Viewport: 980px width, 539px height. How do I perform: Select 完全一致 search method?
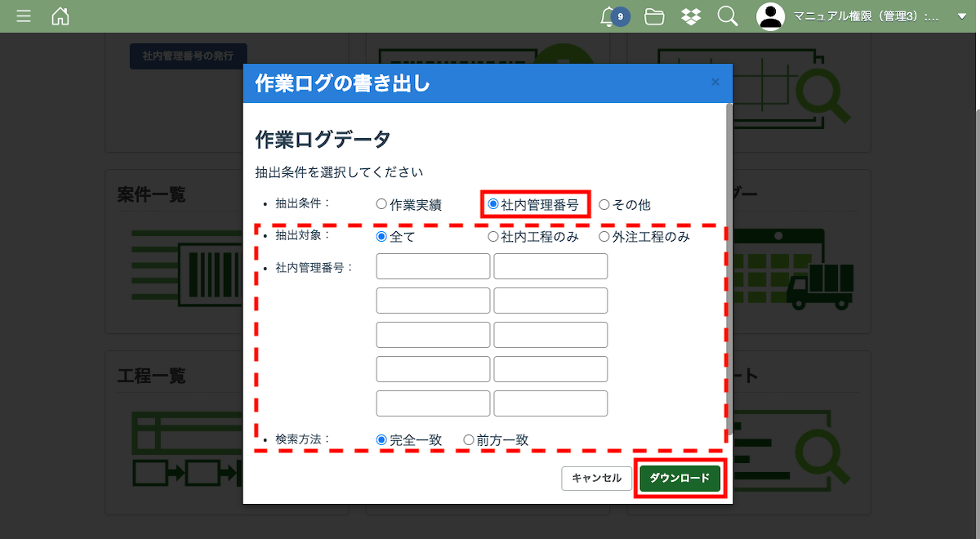click(x=381, y=439)
